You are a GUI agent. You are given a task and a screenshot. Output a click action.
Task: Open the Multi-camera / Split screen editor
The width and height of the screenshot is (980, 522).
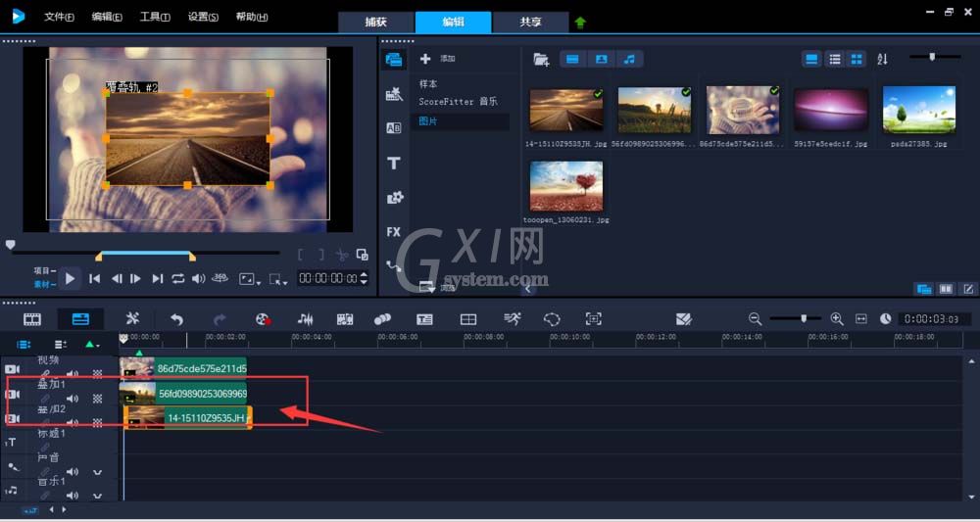pyautogui.click(x=468, y=319)
